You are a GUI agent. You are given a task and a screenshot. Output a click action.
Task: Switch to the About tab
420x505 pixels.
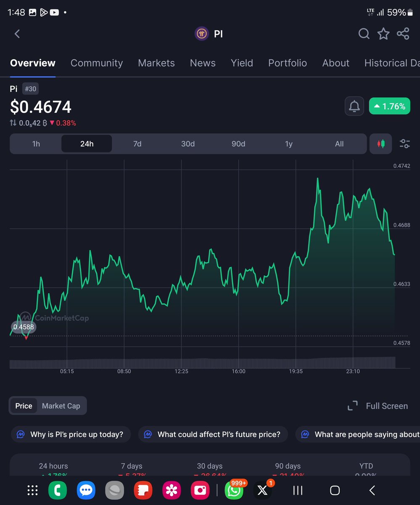(x=335, y=63)
